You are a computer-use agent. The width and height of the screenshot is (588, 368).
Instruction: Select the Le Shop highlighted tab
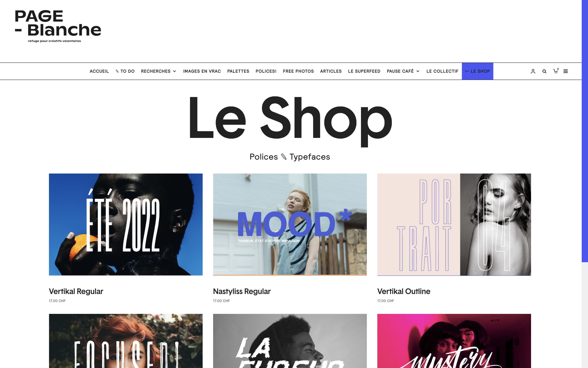(x=477, y=71)
